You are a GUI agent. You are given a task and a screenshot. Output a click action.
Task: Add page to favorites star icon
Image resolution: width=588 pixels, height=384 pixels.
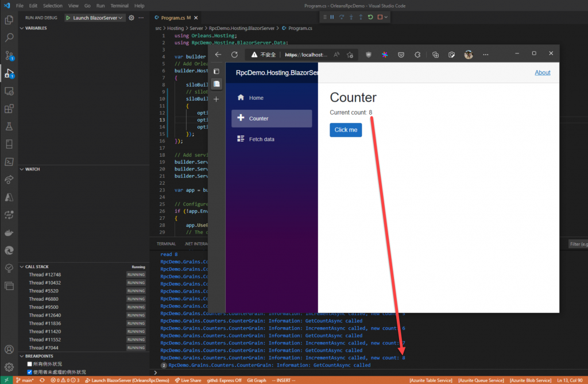(x=350, y=55)
